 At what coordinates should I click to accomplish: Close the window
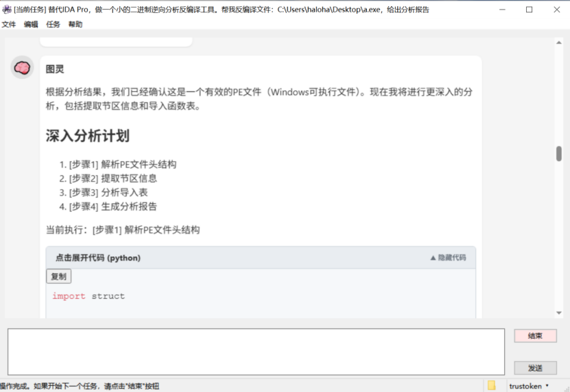[556, 10]
